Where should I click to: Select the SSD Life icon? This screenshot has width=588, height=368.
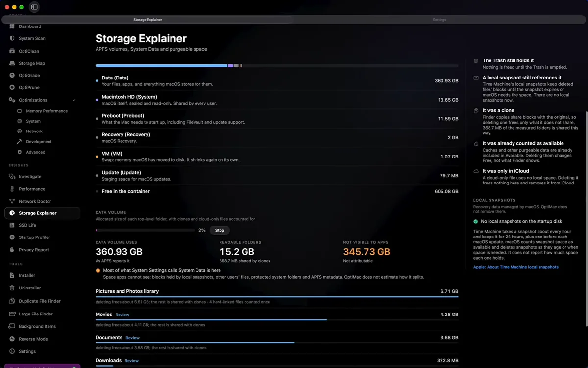pyautogui.click(x=12, y=225)
